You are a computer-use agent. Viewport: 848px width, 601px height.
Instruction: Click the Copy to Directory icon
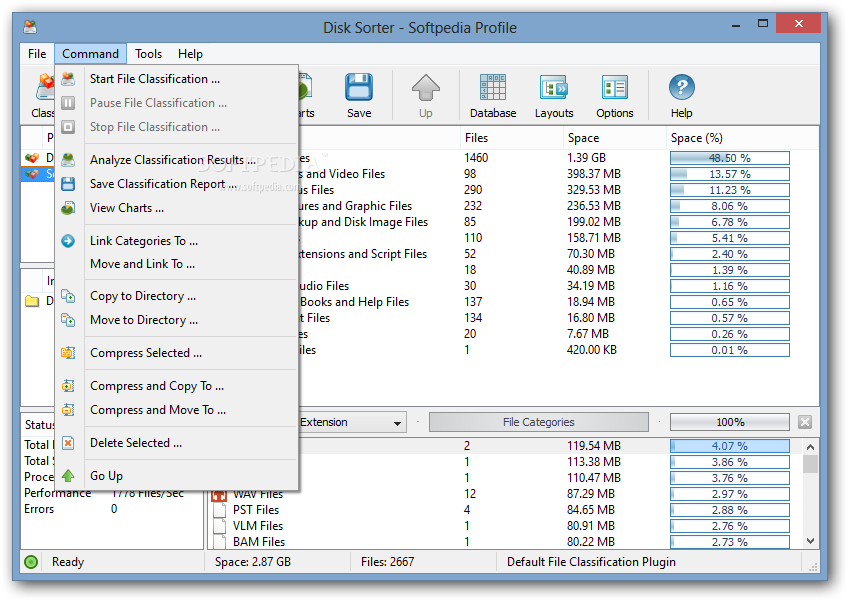point(68,296)
